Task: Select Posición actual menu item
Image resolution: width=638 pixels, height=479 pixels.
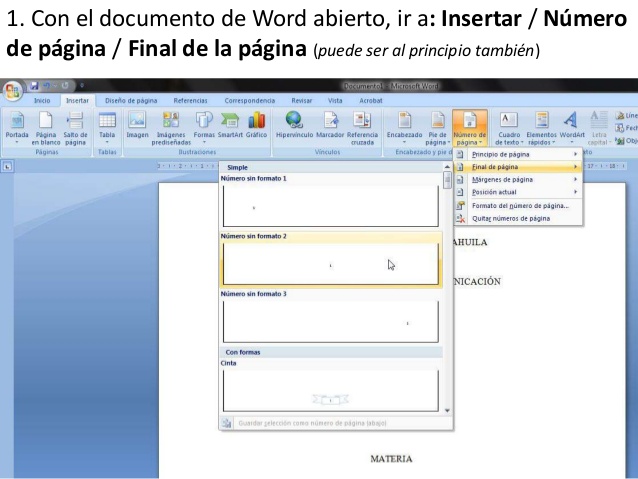Action: (x=518, y=192)
